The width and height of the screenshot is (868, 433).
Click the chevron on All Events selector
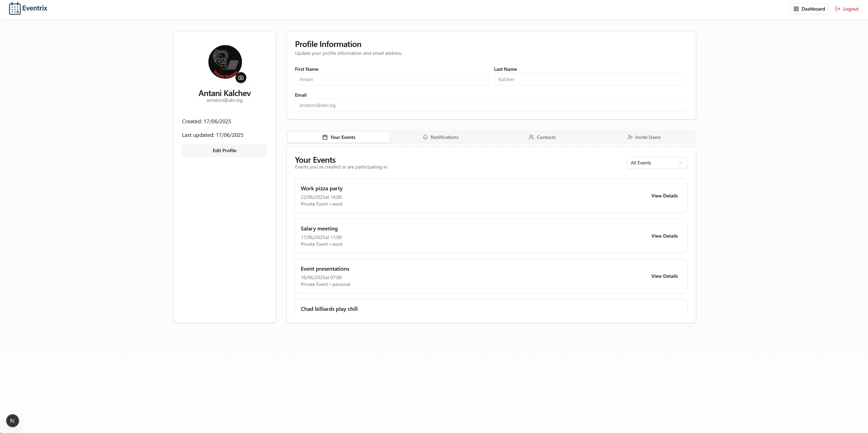680,163
